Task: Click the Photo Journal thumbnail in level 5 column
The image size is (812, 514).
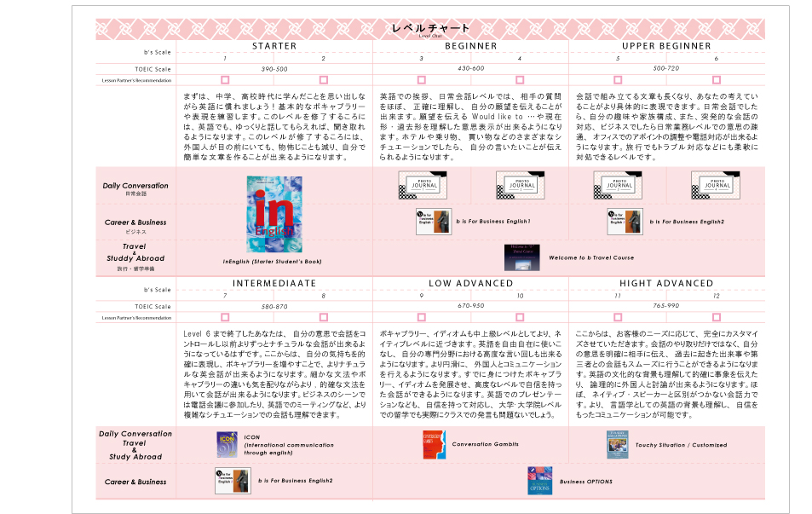Action: (x=619, y=185)
